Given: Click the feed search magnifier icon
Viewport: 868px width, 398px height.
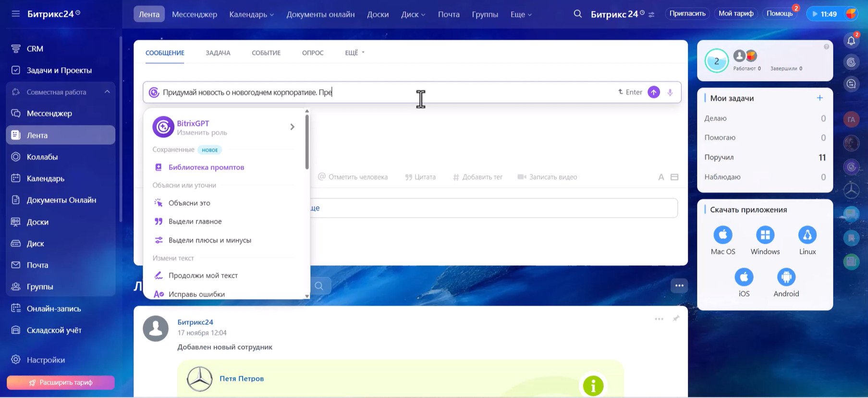Looking at the screenshot, I should click(x=319, y=286).
